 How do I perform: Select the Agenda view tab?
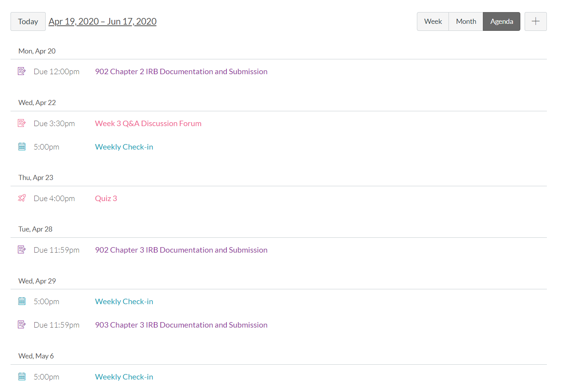(x=502, y=21)
